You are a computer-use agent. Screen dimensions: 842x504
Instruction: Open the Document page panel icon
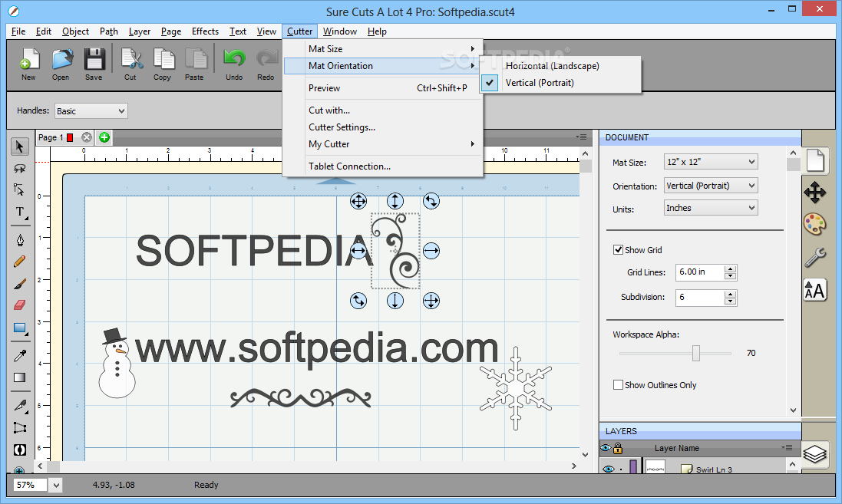(x=815, y=160)
